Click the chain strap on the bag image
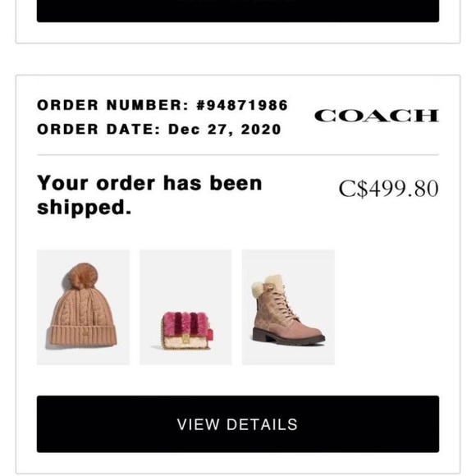Image resolution: width=476 pixels, height=476 pixels. (162, 332)
